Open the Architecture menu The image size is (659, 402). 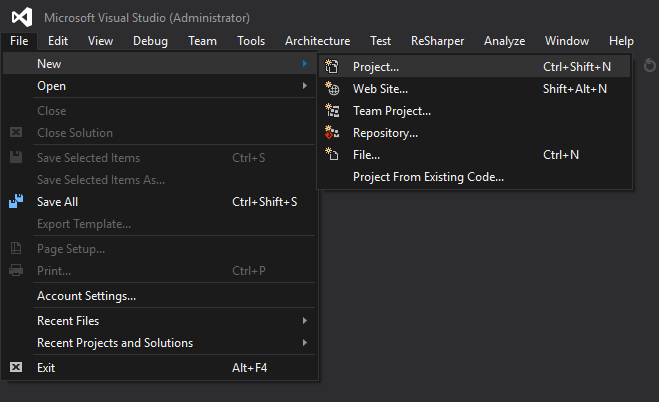[x=317, y=41]
